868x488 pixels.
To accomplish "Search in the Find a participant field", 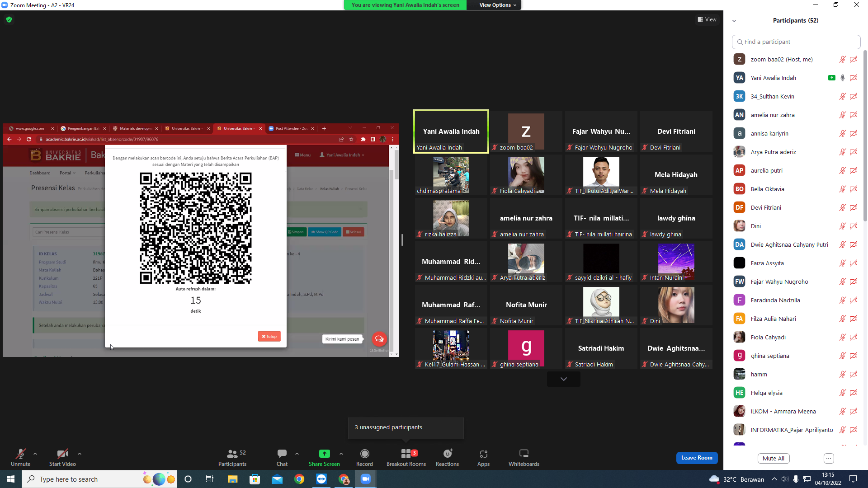I will [x=796, y=42].
